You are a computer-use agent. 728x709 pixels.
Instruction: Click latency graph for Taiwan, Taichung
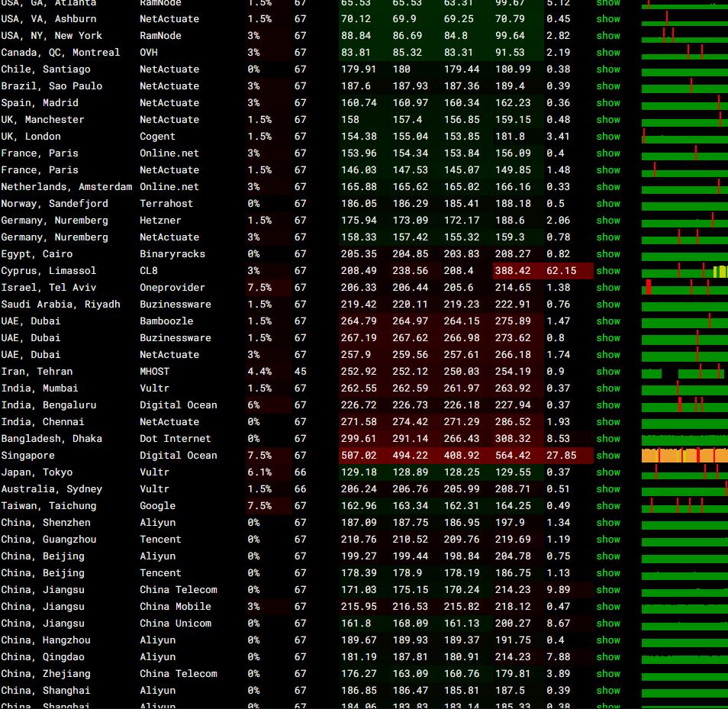click(685, 506)
